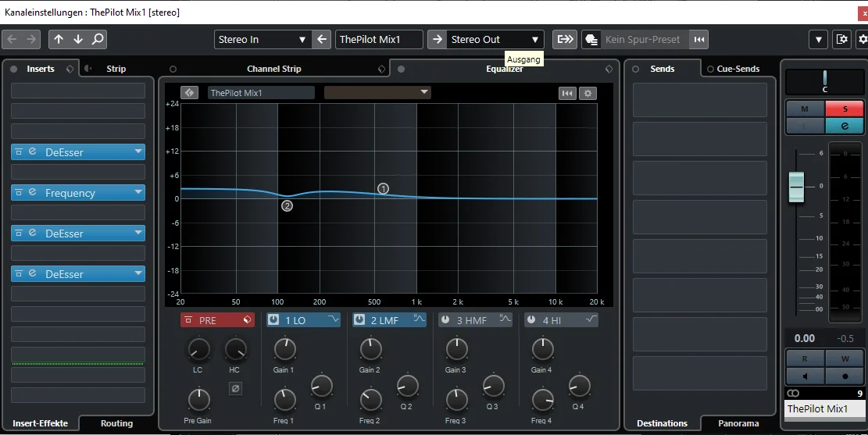This screenshot has height=435, width=868.
Task: Go to the previous channel with the back arrow
Action: pyautogui.click(x=12, y=39)
